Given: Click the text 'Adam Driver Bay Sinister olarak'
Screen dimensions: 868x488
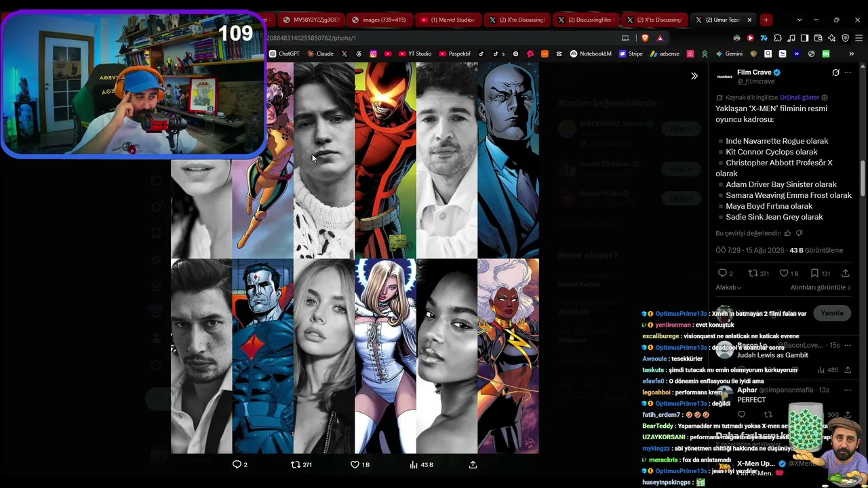Looking at the screenshot, I should (x=781, y=184).
